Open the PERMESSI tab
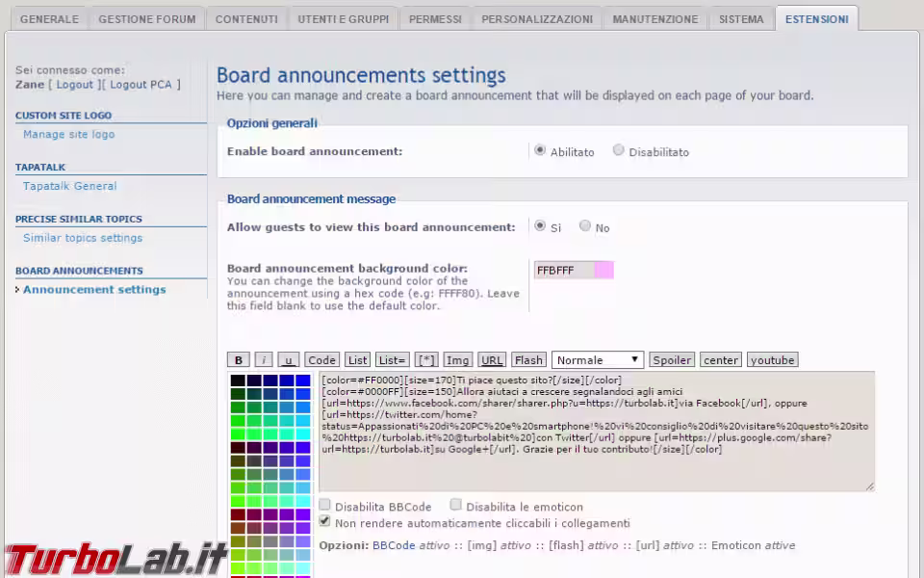Viewport: 924px width, 578px height. [x=435, y=19]
